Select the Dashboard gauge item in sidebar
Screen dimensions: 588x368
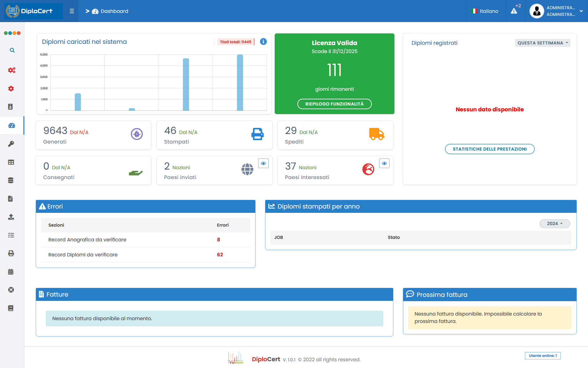pos(12,125)
